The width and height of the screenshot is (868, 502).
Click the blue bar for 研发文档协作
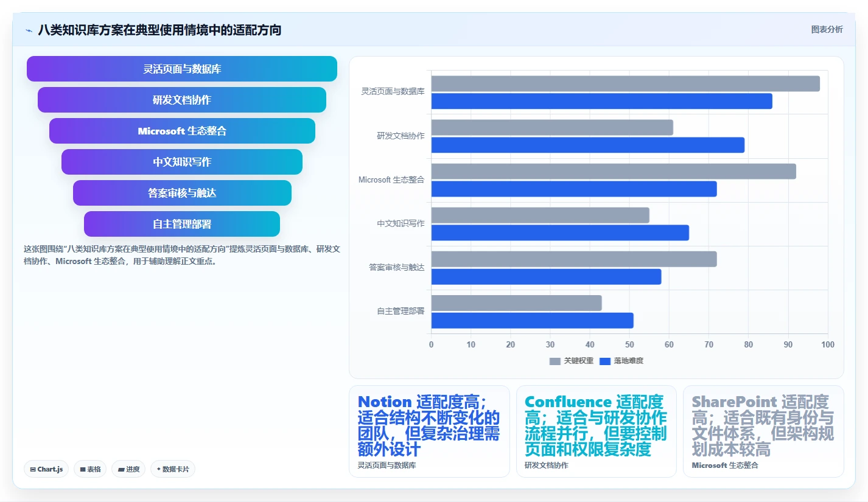[588, 145]
